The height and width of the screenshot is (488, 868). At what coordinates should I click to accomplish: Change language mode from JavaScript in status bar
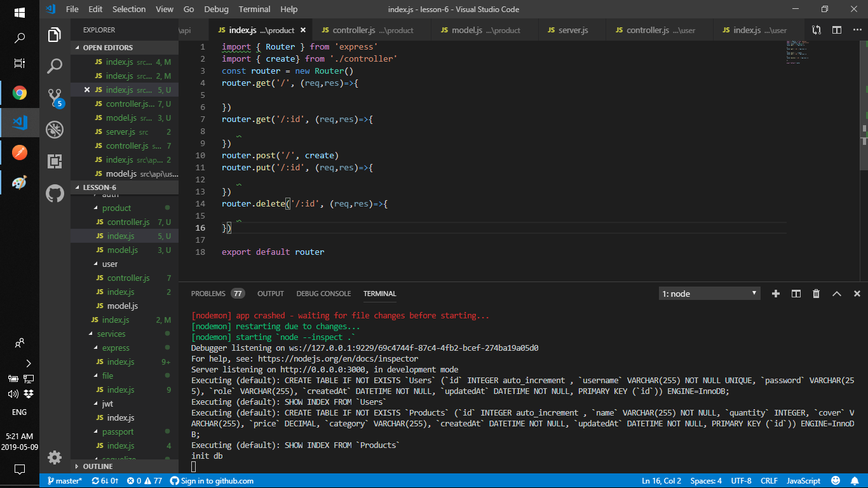(803, 481)
